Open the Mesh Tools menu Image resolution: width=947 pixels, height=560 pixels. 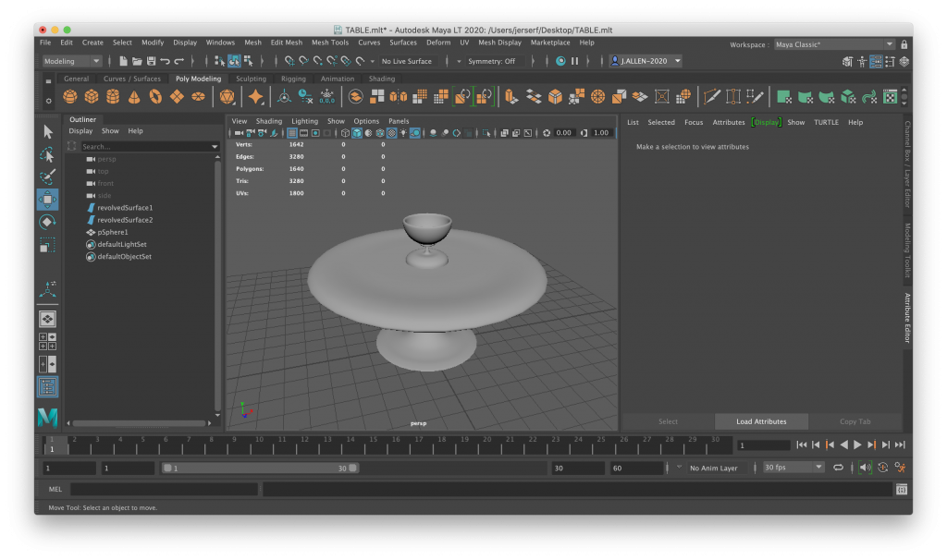[330, 43]
